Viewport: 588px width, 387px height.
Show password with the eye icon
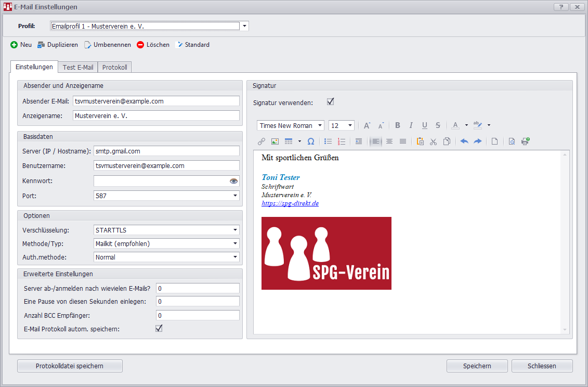(x=233, y=181)
